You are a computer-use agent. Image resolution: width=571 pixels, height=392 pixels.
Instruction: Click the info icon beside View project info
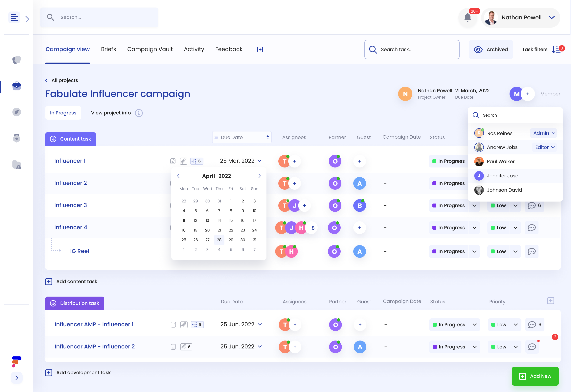[x=139, y=113]
